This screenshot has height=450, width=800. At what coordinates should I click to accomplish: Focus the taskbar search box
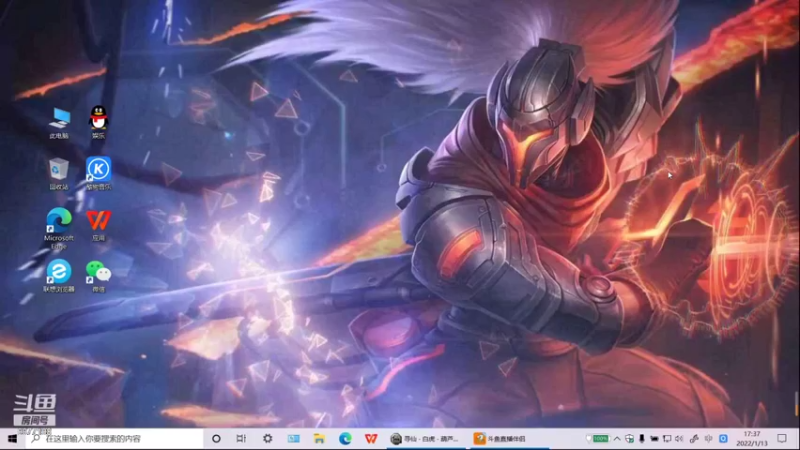[x=114, y=439]
